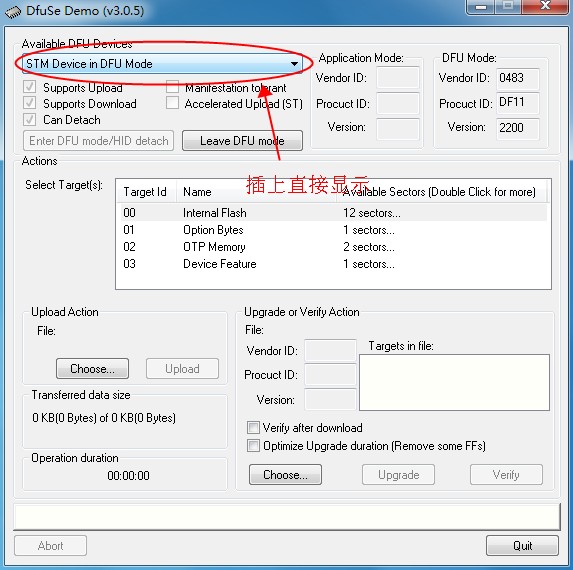Click the 2 sectors... cell
This screenshot has width=573, height=570.
pos(369,247)
